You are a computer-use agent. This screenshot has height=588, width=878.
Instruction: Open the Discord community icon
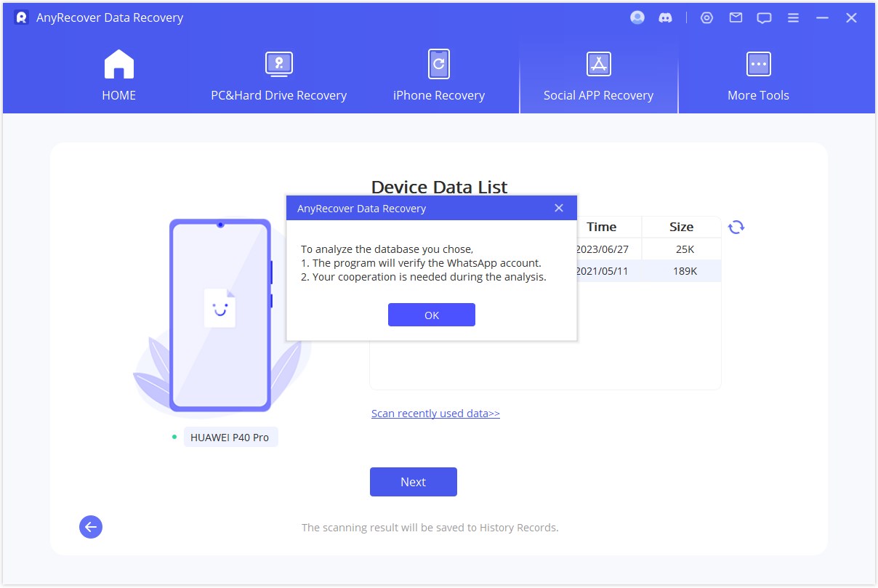coord(665,18)
